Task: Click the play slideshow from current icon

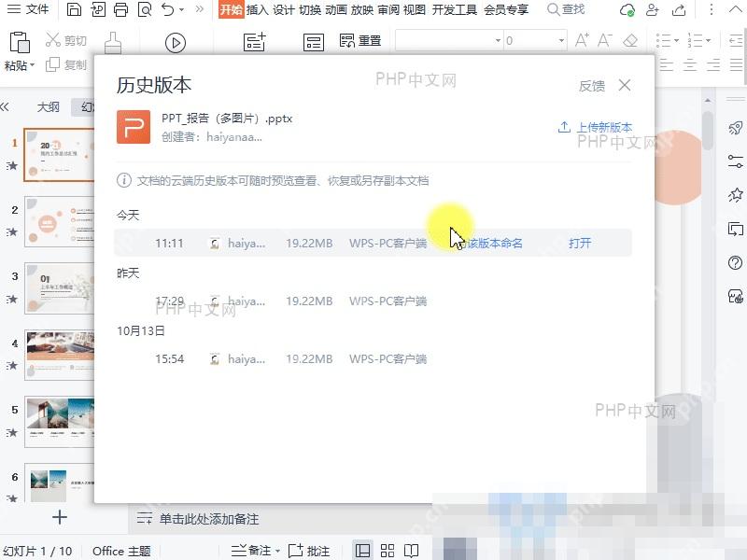Action: (176, 43)
